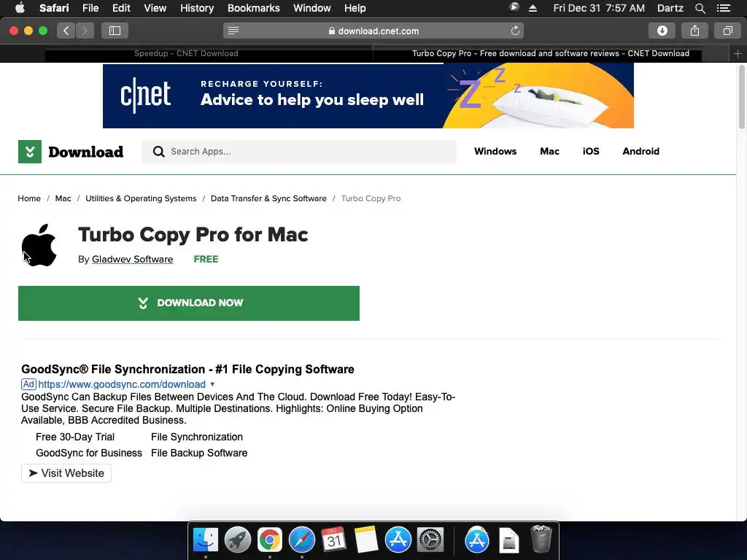Viewport: 747px width, 560px height.
Task: Expand the GoodSync ad URL dropdown arrow
Action: [x=212, y=384]
